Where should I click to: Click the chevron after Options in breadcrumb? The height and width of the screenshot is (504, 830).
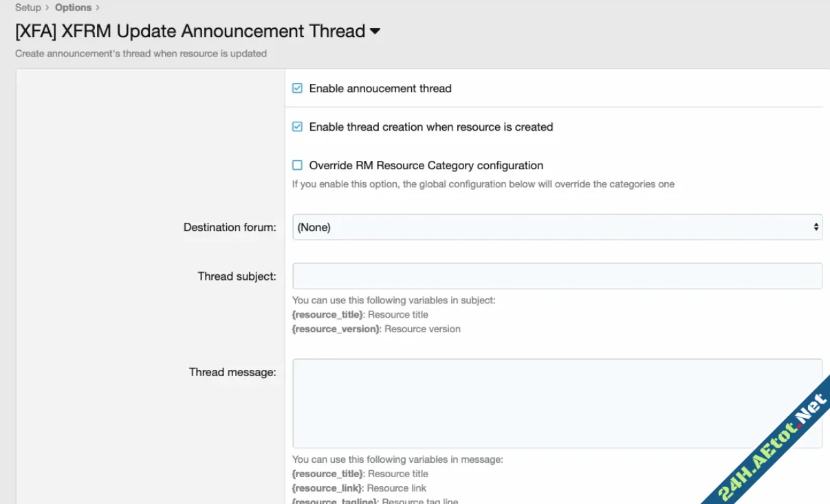pos(98,8)
